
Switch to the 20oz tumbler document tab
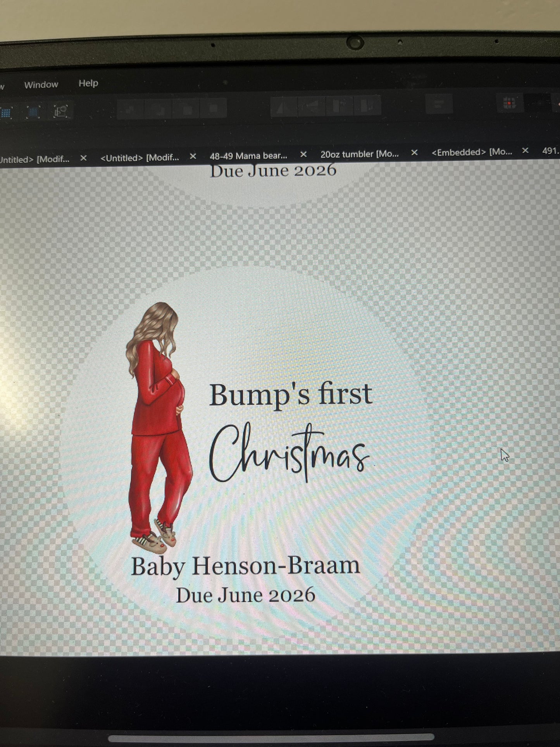359,154
